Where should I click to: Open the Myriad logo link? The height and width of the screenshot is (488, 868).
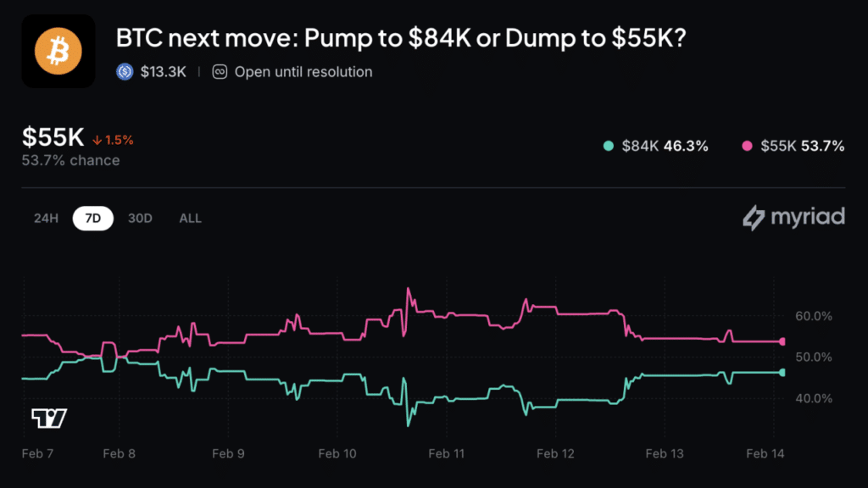pyautogui.click(x=793, y=217)
